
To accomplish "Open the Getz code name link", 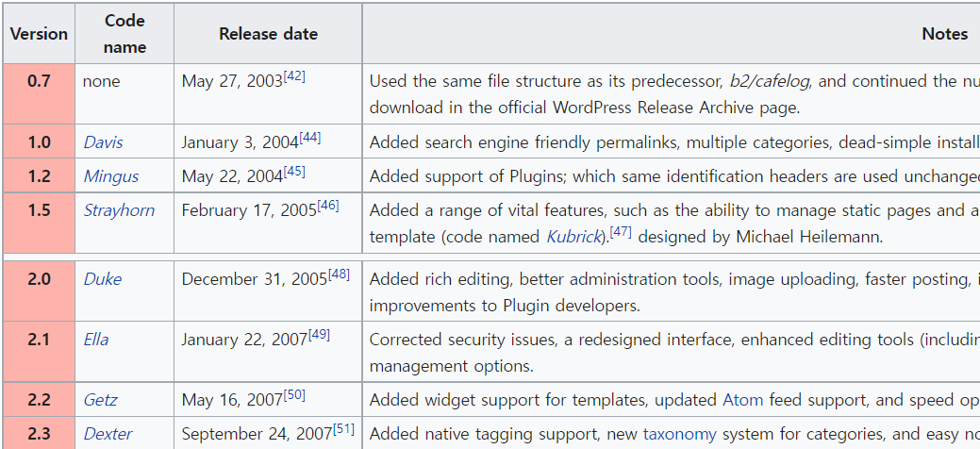I will tap(100, 400).
